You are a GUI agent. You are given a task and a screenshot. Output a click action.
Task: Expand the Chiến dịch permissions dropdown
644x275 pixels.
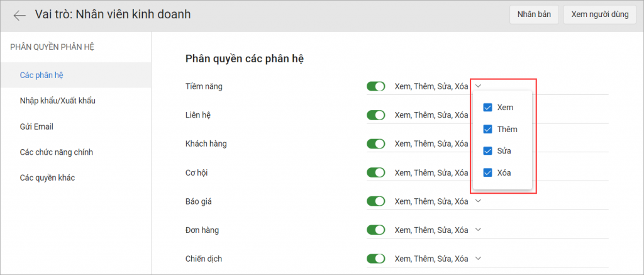click(x=478, y=259)
